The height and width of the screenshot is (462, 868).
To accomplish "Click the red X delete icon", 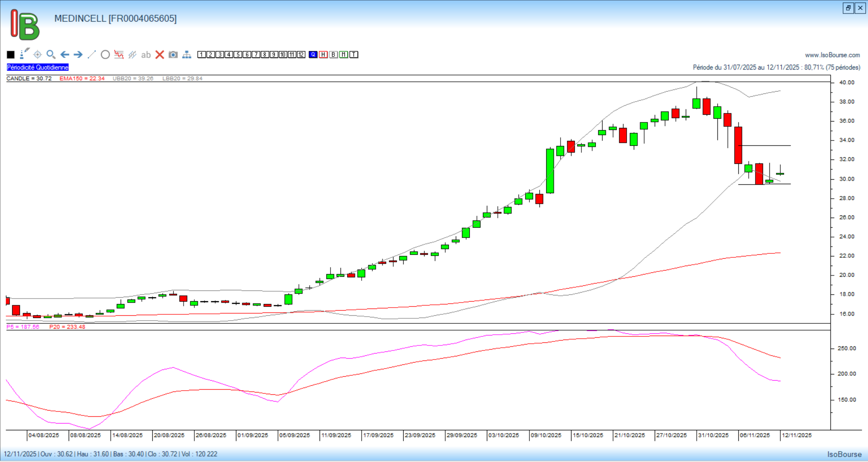I will [x=160, y=55].
